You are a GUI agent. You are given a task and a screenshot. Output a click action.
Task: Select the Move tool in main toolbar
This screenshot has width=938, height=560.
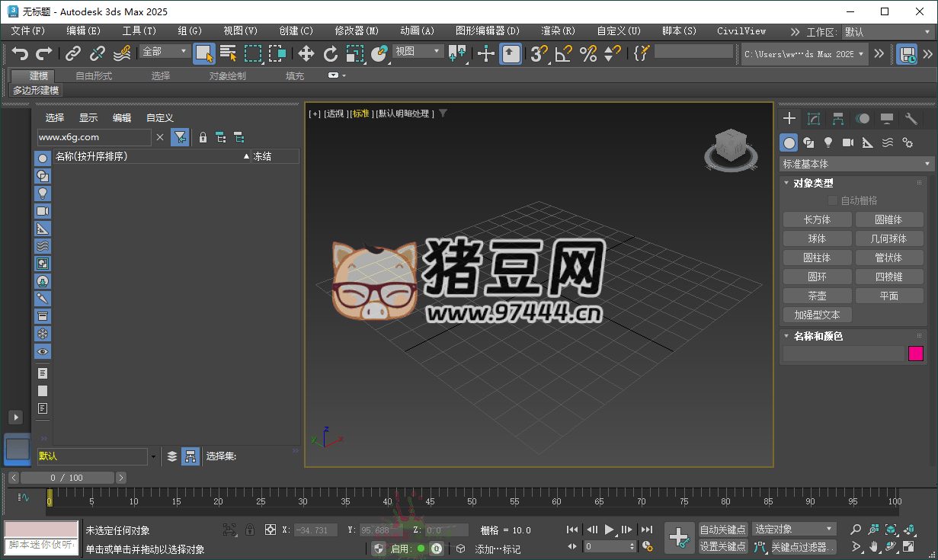point(306,53)
